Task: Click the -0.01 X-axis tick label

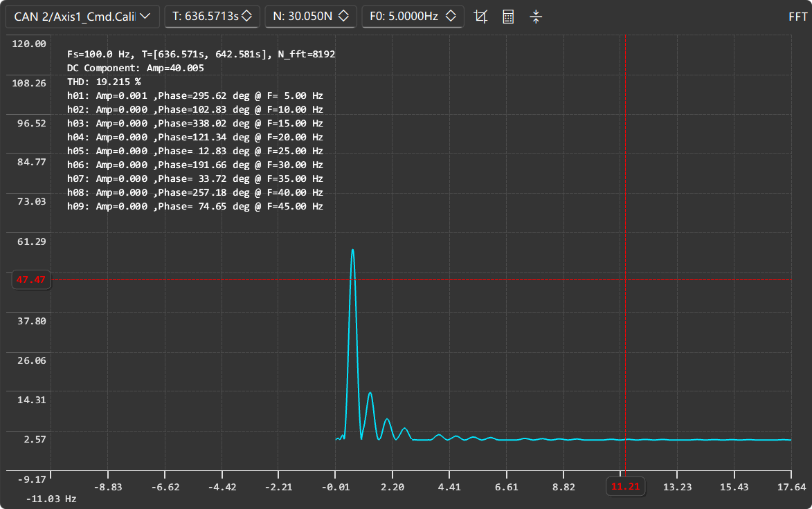Action: [x=335, y=488]
